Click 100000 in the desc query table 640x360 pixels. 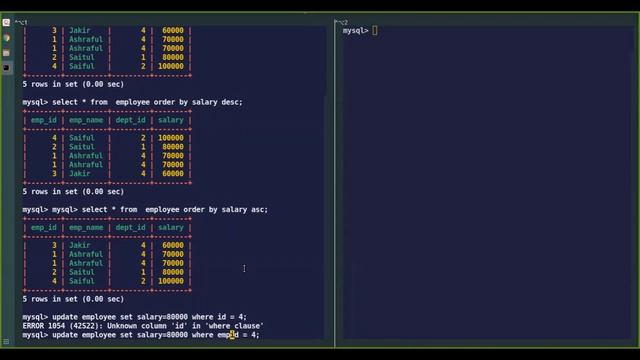click(x=171, y=138)
